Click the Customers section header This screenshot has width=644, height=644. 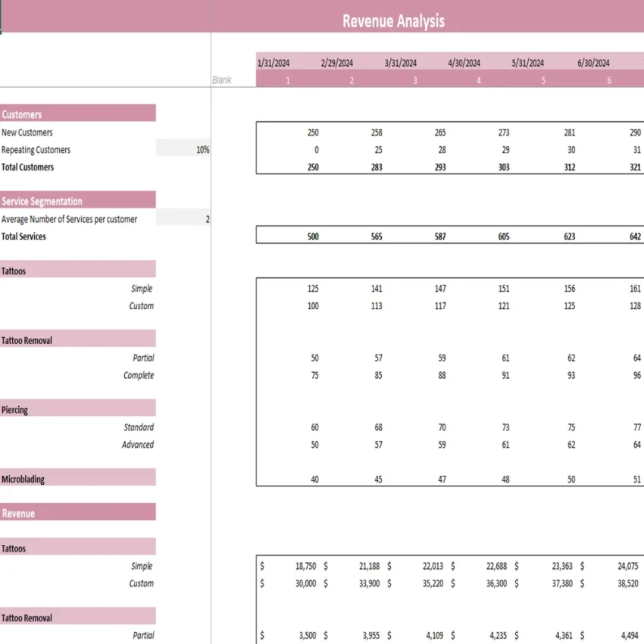pyautogui.click(x=76, y=114)
